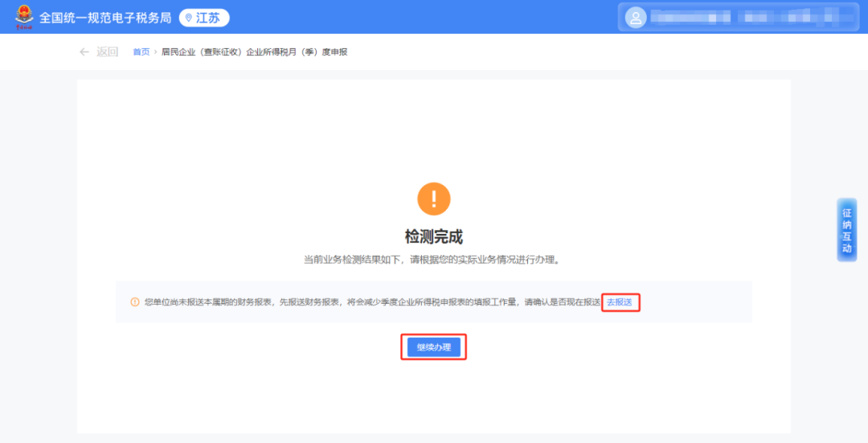This screenshot has width=868, height=443.
Task: Click the financial statement notice message text
Action: coord(371,302)
